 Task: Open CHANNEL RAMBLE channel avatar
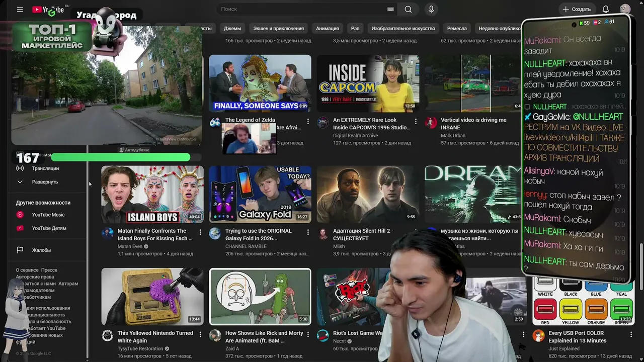[x=215, y=233]
